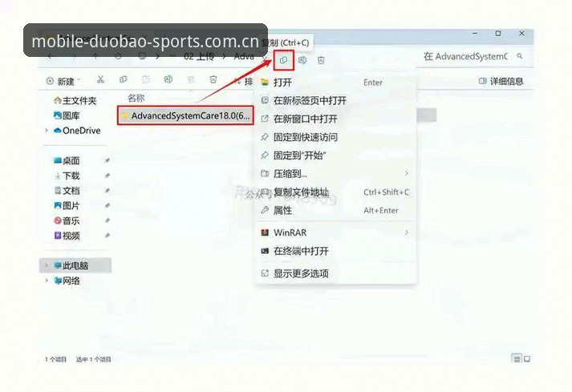Click the Rename icon in the Explorer toolbar
Image resolution: width=572 pixels, height=392 pixels.
pyautogui.click(x=168, y=79)
